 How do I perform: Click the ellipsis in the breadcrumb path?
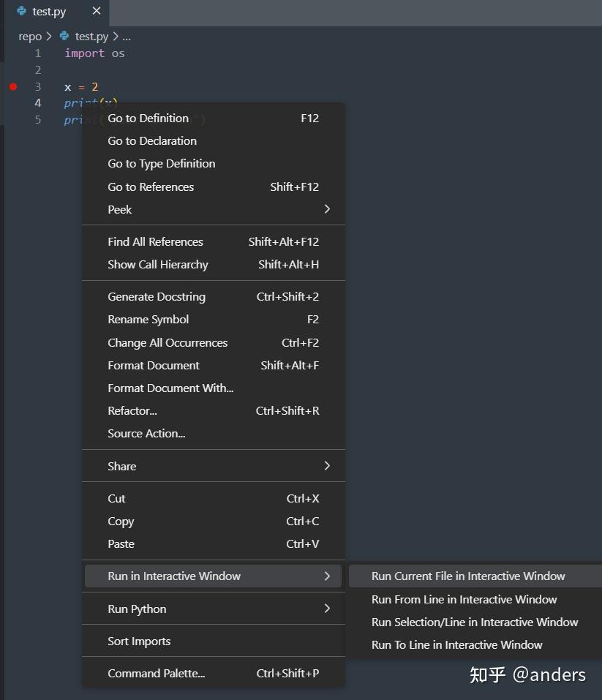click(x=126, y=37)
